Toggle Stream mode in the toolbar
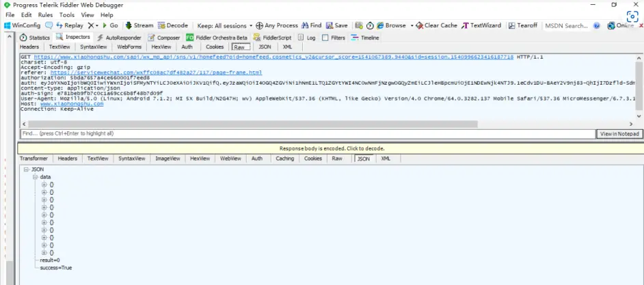The height and width of the screenshot is (285, 644). tap(139, 25)
